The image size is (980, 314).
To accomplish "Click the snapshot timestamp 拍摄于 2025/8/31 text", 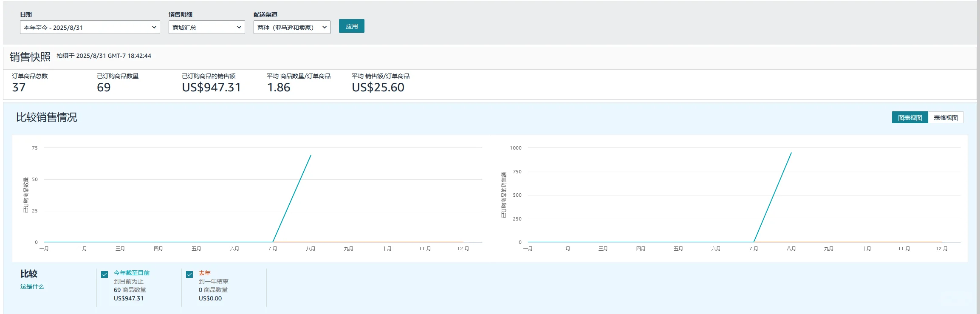I will (x=104, y=56).
